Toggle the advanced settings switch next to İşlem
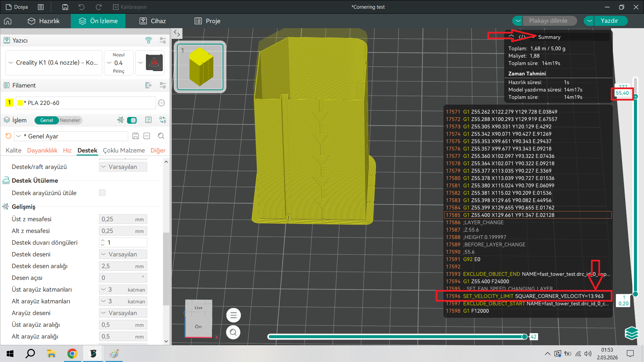This screenshot has height=362, width=644. 132,120
